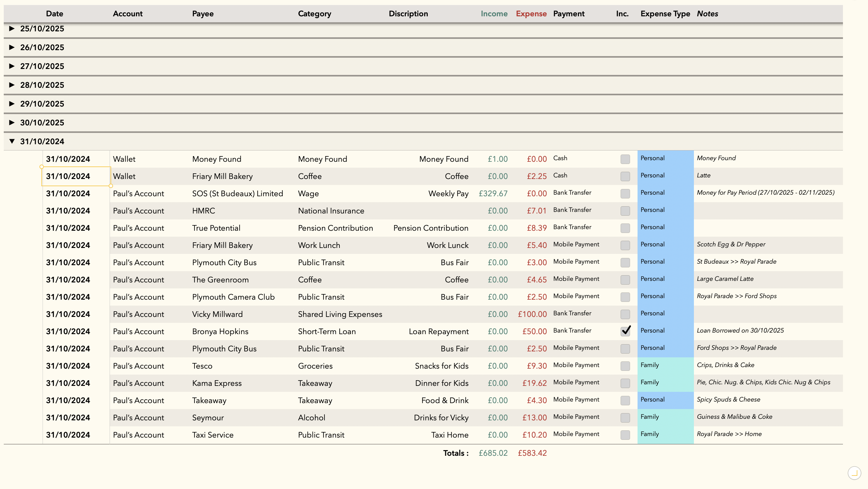Sort by the Payee column header
The height and width of the screenshot is (489, 868).
(203, 14)
